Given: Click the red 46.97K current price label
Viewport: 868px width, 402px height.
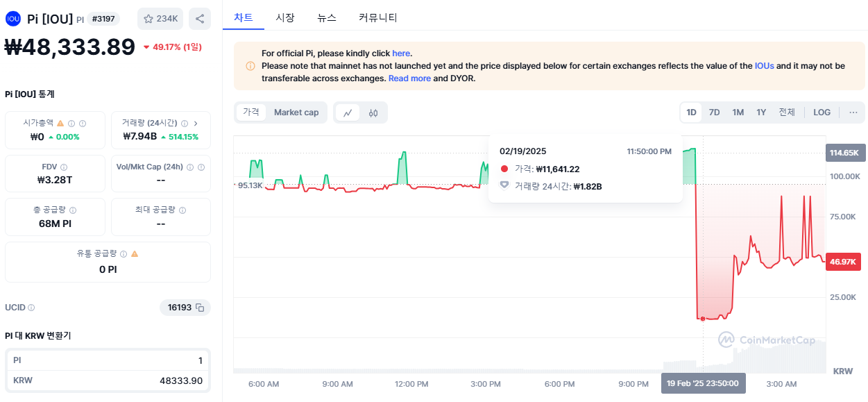Looking at the screenshot, I should tap(843, 262).
